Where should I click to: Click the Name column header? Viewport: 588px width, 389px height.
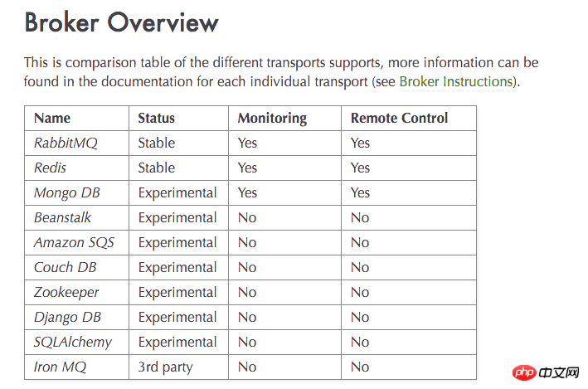(x=52, y=118)
